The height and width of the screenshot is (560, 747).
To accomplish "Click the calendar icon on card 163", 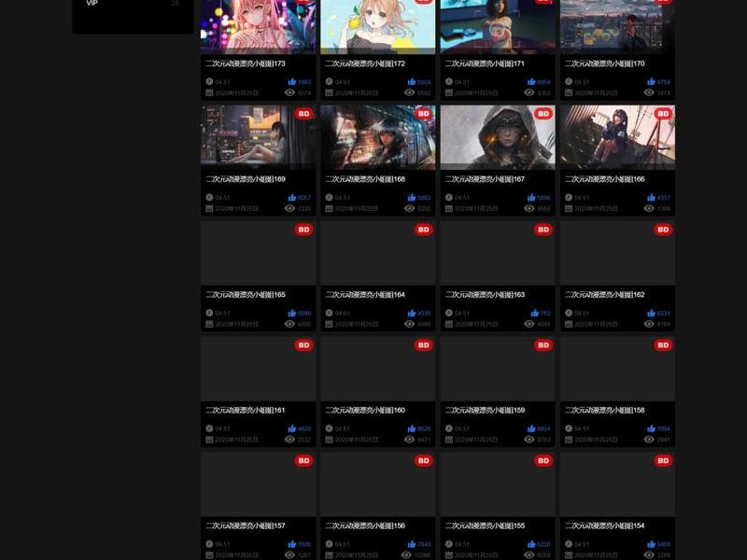I will point(449,324).
